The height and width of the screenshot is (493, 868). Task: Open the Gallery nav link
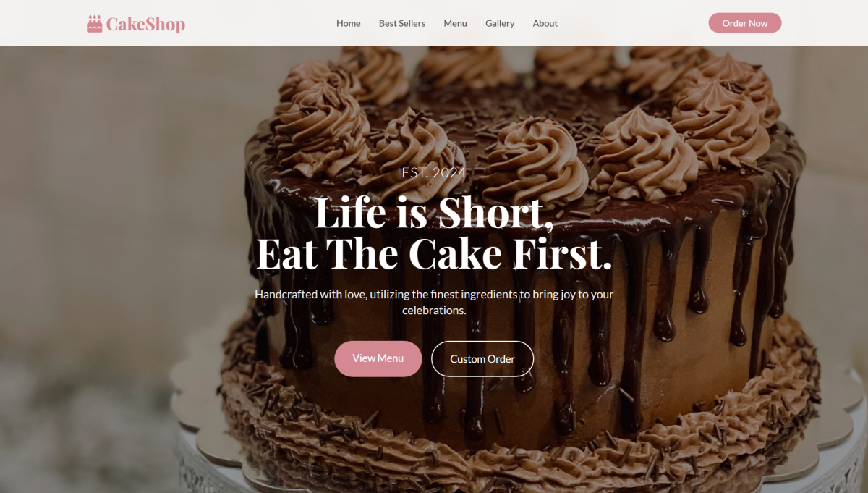point(500,23)
